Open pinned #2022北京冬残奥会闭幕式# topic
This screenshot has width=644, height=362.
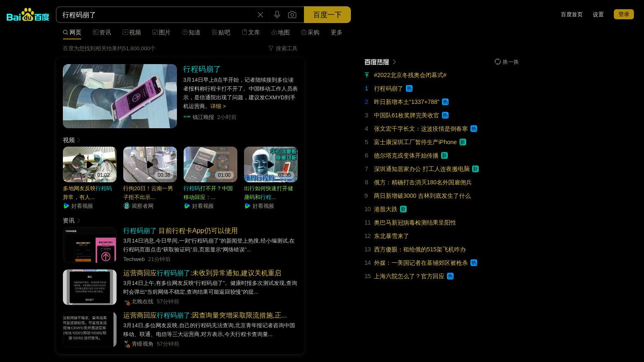pyautogui.click(x=410, y=75)
